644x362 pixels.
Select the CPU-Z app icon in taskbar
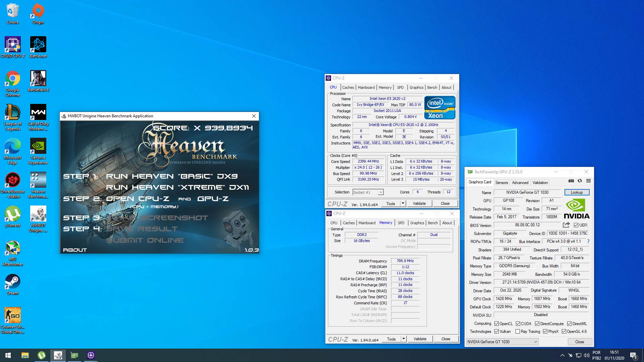[91, 355]
